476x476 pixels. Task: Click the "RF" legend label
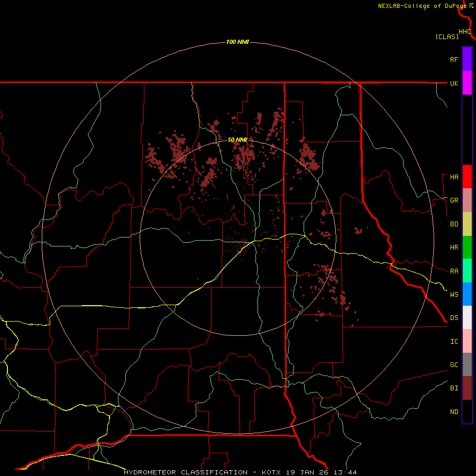[x=454, y=59]
